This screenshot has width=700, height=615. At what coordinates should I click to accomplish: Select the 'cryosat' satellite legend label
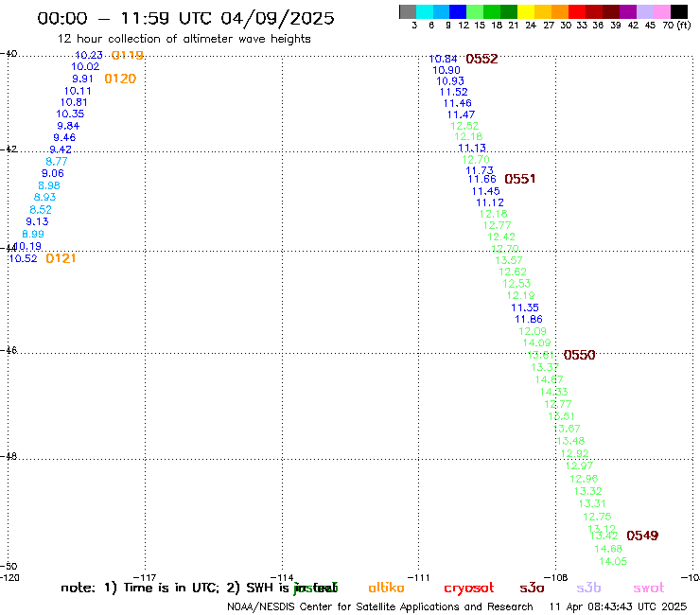pos(469,588)
